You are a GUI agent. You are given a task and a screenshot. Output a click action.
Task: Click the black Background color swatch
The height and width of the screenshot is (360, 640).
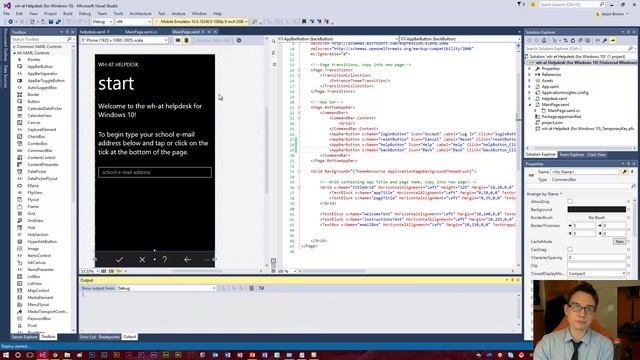pyautogui.click(x=597, y=209)
